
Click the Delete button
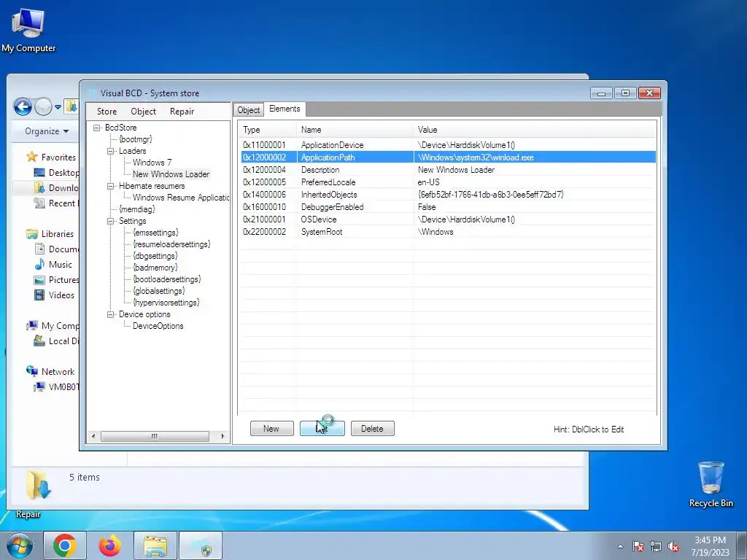tap(373, 429)
